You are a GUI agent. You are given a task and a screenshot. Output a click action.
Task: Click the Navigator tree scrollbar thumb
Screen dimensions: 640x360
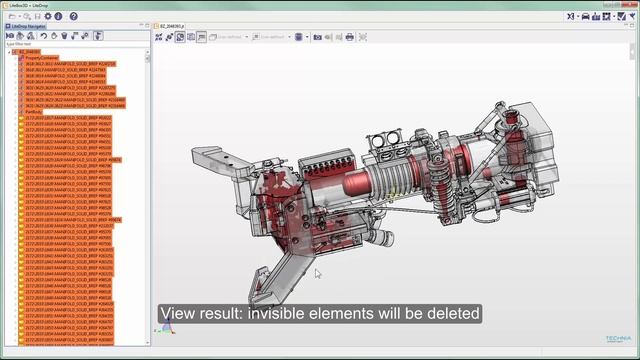[x=147, y=59]
